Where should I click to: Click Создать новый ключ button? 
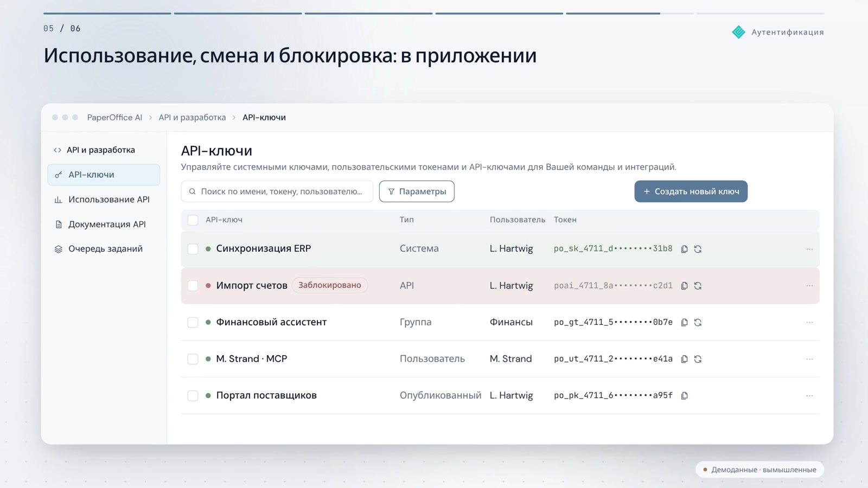coord(691,191)
